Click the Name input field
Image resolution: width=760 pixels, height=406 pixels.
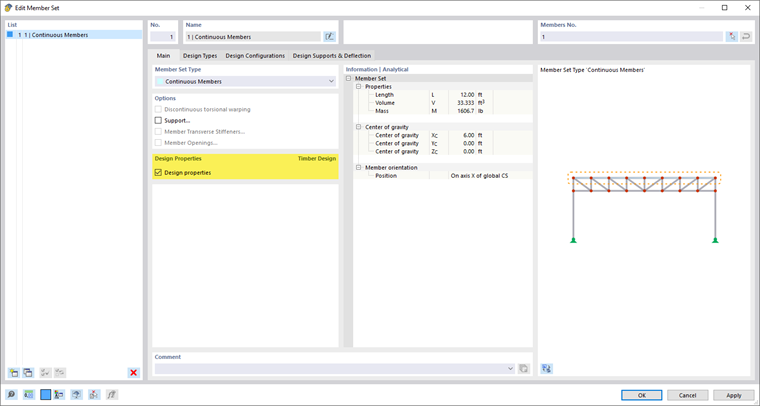pyautogui.click(x=253, y=37)
